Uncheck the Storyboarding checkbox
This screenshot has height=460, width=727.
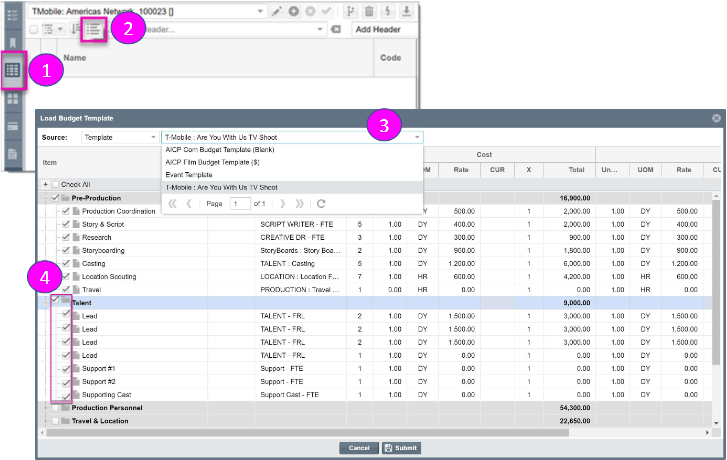pyautogui.click(x=66, y=250)
